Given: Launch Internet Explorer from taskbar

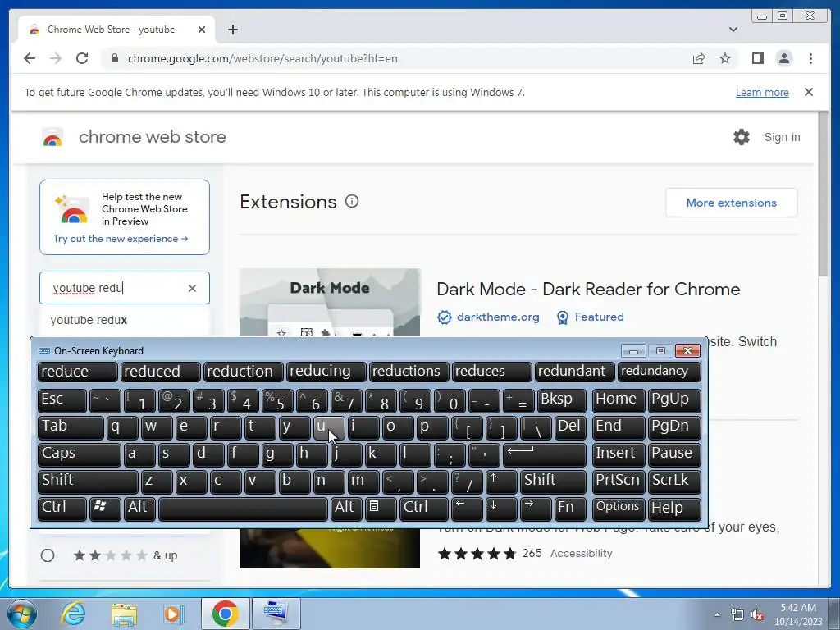Looking at the screenshot, I should 73,614.
